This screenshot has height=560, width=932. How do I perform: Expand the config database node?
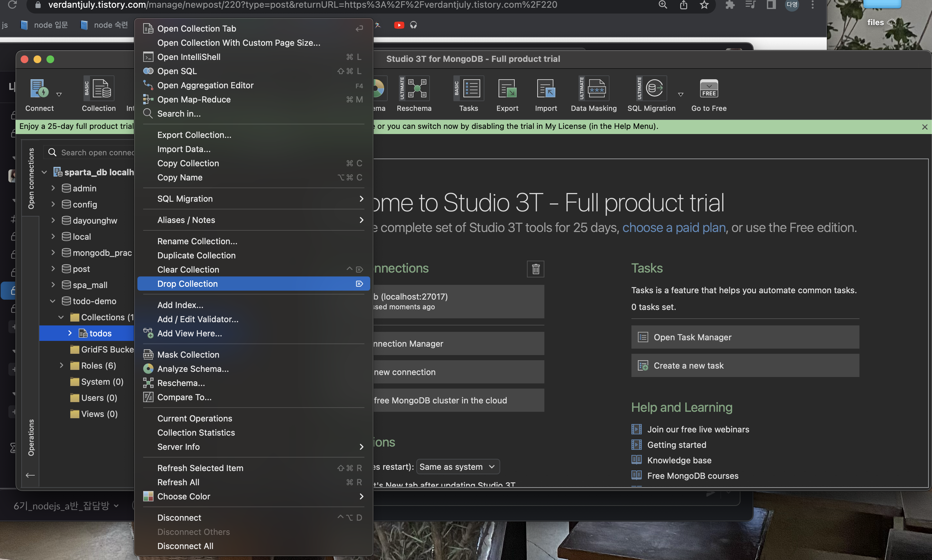point(53,204)
